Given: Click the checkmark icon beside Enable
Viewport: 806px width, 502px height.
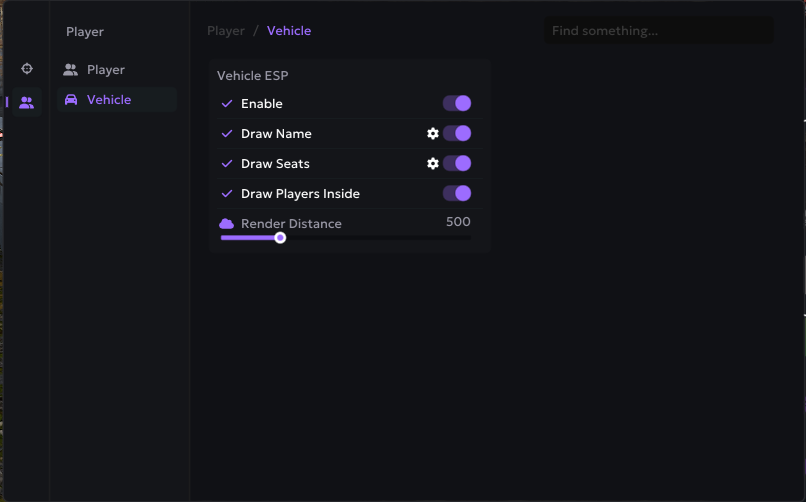Looking at the screenshot, I should click(227, 104).
